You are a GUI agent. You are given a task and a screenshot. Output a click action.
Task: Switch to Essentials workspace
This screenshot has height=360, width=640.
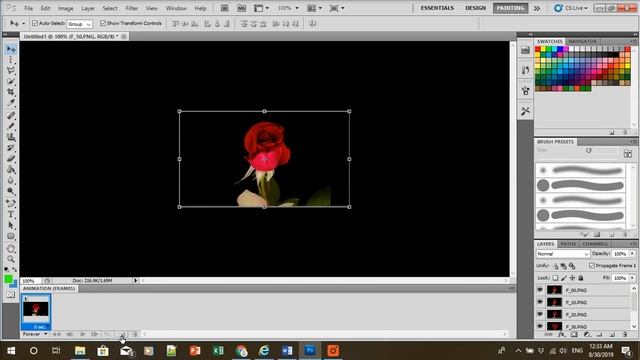pos(437,8)
